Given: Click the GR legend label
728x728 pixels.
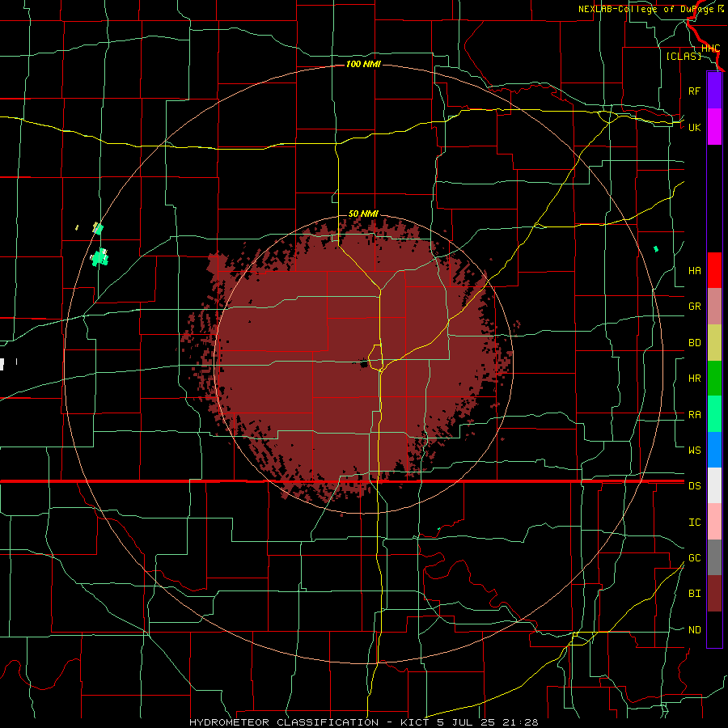Looking at the screenshot, I should coord(694,307).
